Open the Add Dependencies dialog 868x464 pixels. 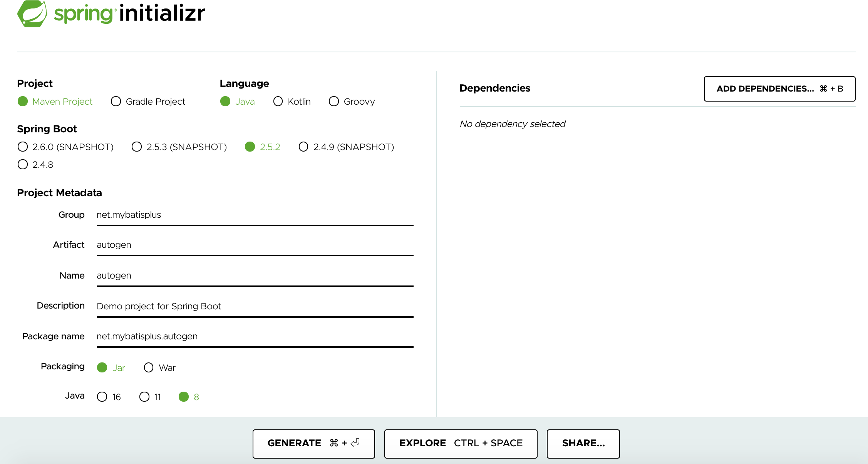click(x=779, y=89)
